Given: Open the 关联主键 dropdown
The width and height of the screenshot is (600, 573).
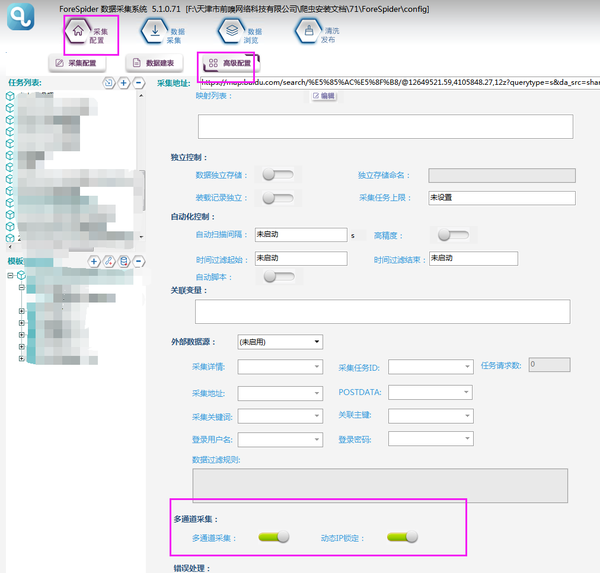Looking at the screenshot, I should click(431, 416).
